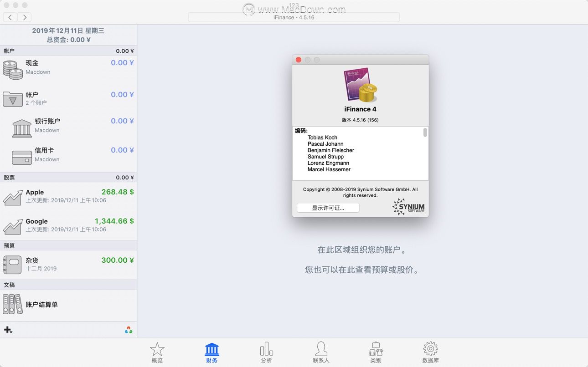Click the 显示许可证... button
The width and height of the screenshot is (588, 367).
coord(328,208)
